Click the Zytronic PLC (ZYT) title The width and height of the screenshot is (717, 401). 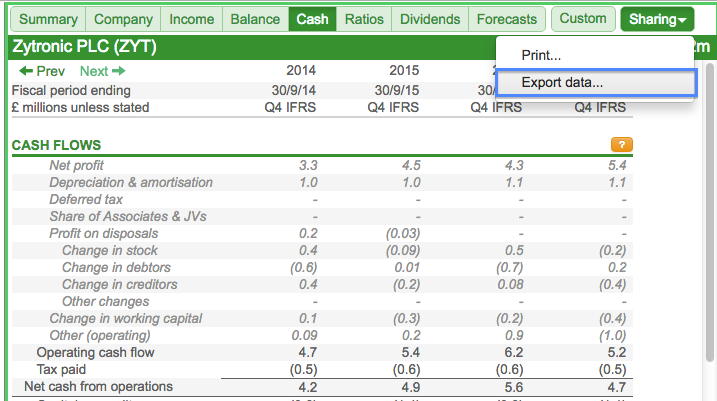coord(84,47)
